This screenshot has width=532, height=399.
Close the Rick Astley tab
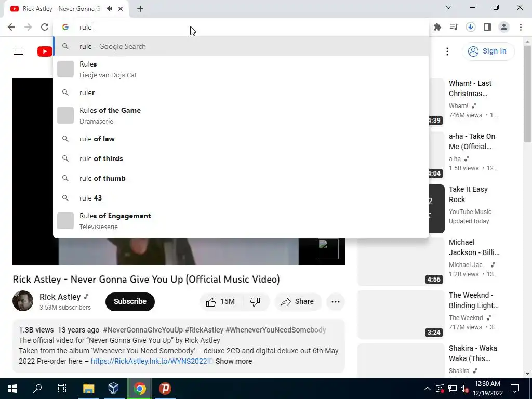pos(121,9)
